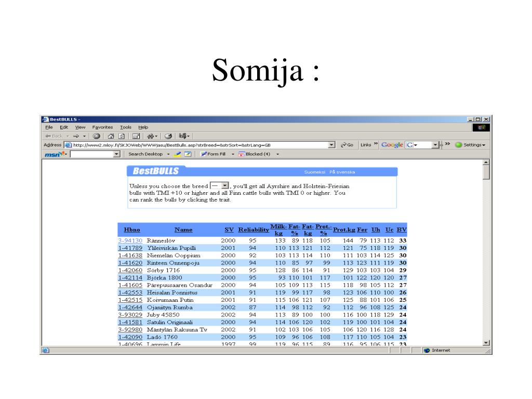The height and width of the screenshot is (399, 532).
Task: Open the Search Desktop dropdown arrow
Action: coord(168,154)
